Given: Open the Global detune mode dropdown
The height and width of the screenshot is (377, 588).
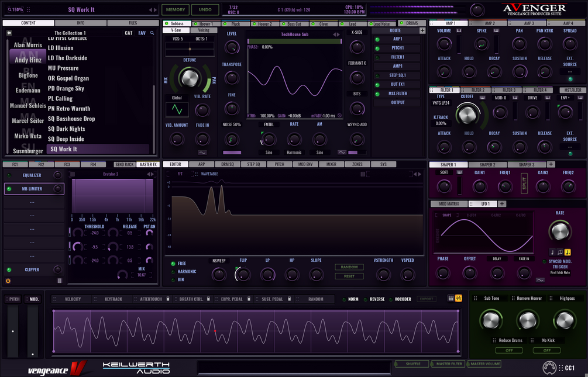Looking at the screenshot, I should click(x=177, y=98).
